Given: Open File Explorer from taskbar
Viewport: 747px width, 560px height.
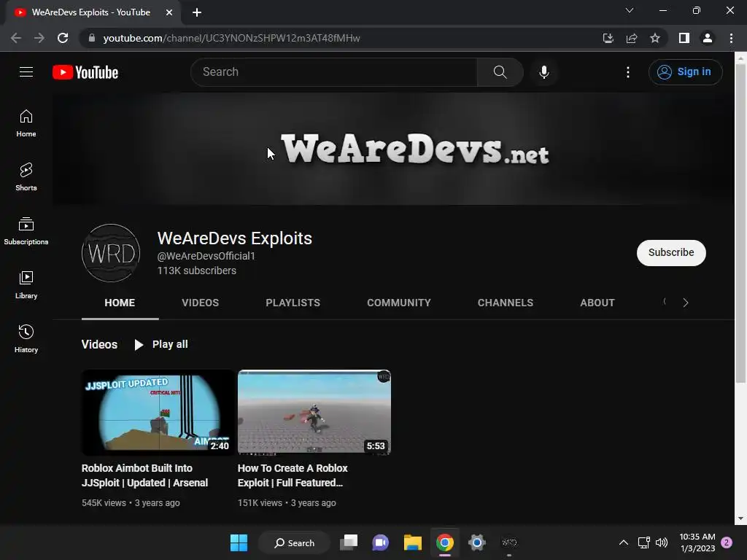Looking at the screenshot, I should pos(413,542).
